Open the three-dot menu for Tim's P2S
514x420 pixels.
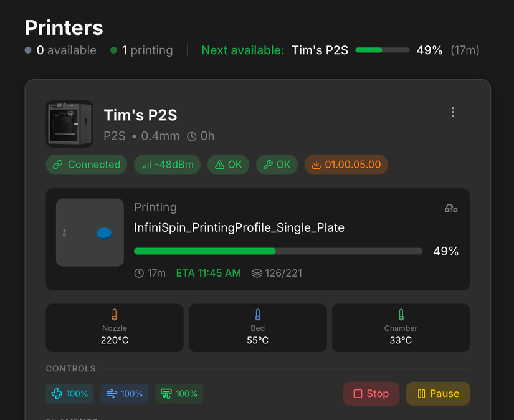(453, 112)
